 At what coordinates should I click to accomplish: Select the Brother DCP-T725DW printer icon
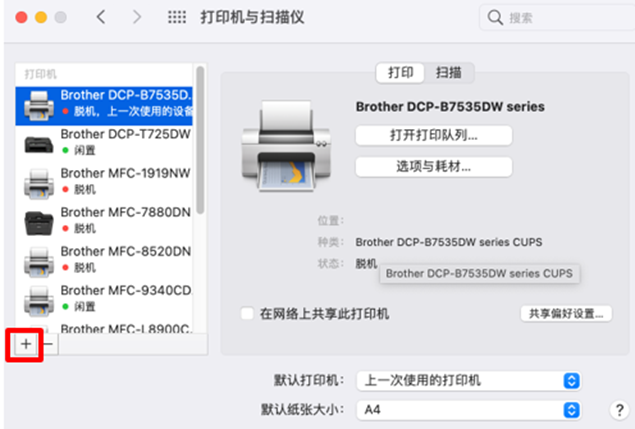point(38,143)
